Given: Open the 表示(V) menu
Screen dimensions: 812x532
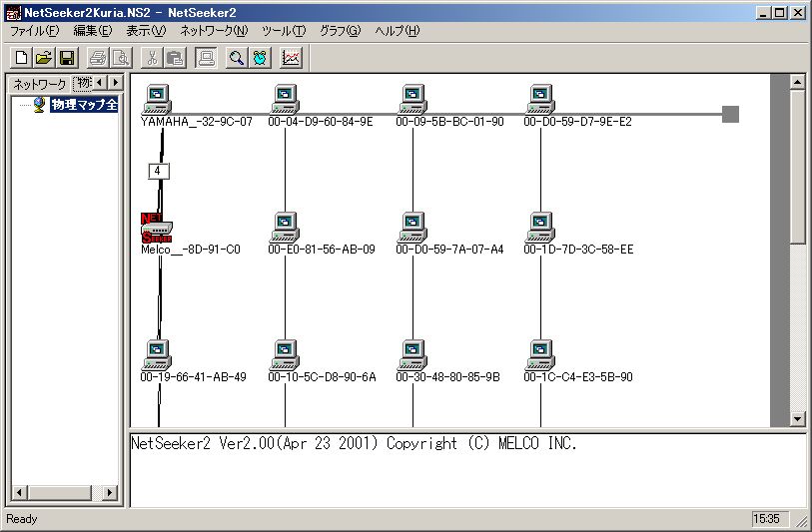Looking at the screenshot, I should (146, 31).
